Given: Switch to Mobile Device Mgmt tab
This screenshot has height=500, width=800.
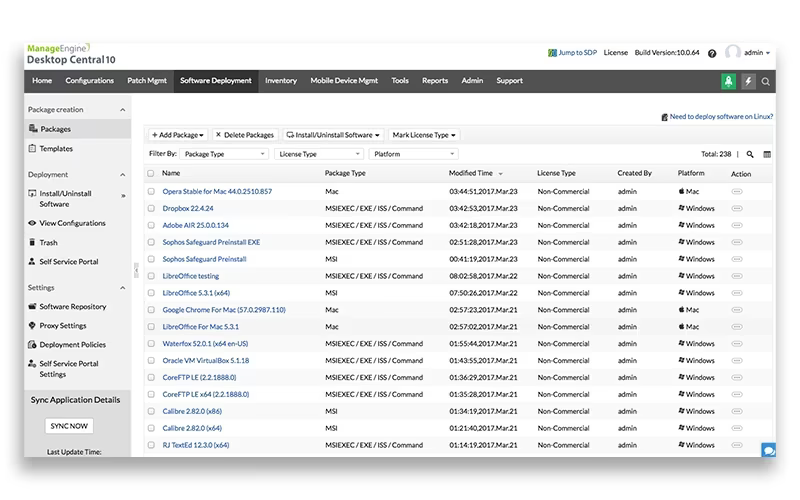Looking at the screenshot, I should tap(344, 81).
